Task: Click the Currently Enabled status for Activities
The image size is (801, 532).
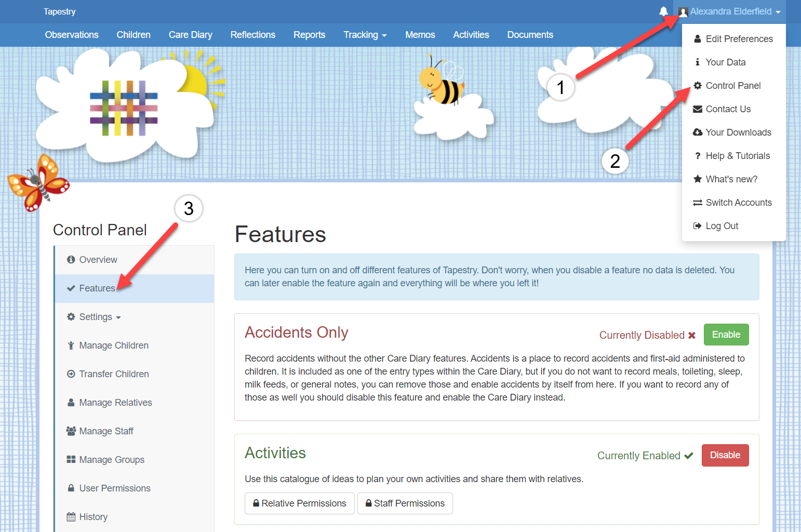Action: (x=645, y=456)
